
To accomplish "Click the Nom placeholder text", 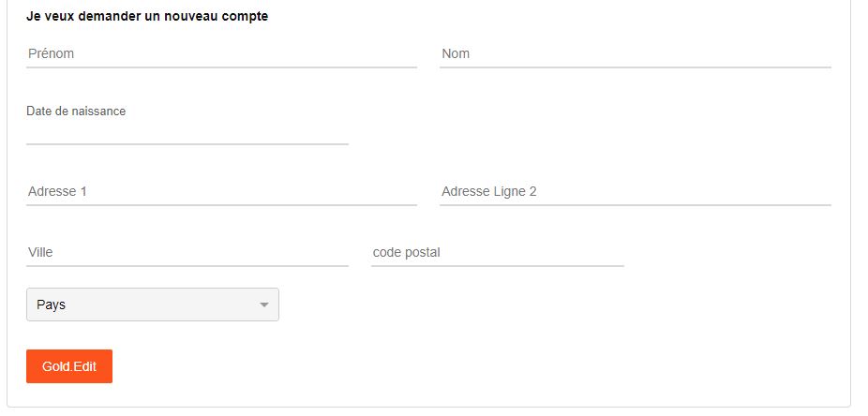I will (456, 54).
